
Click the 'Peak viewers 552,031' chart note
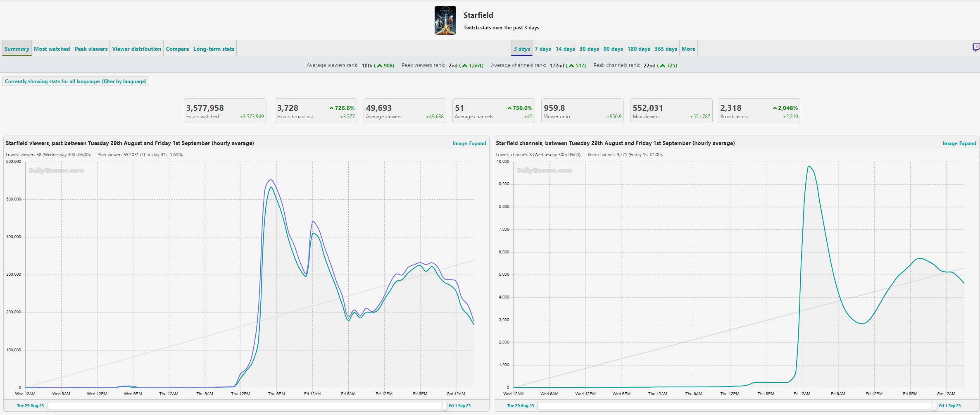click(140, 155)
